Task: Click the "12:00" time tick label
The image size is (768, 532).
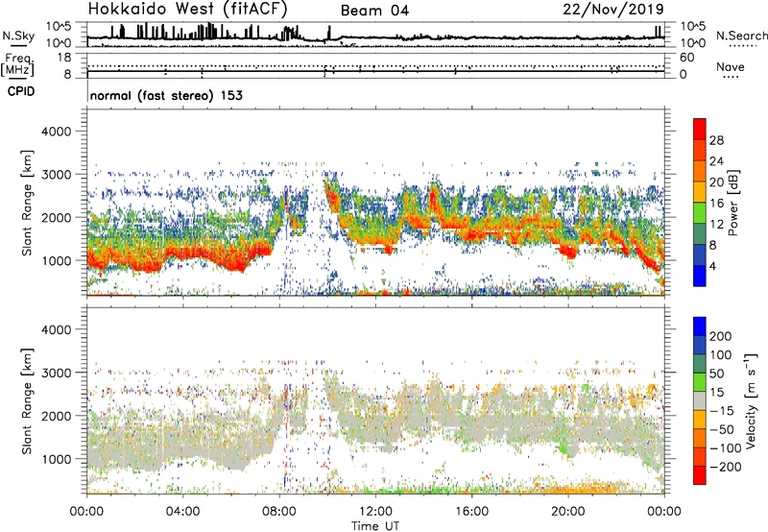Action: coord(375,512)
